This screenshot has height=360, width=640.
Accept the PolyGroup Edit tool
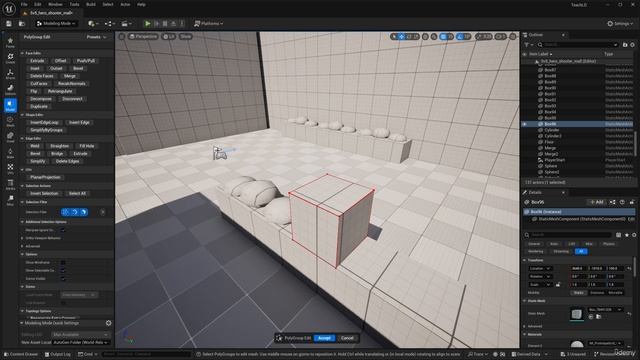click(324, 338)
